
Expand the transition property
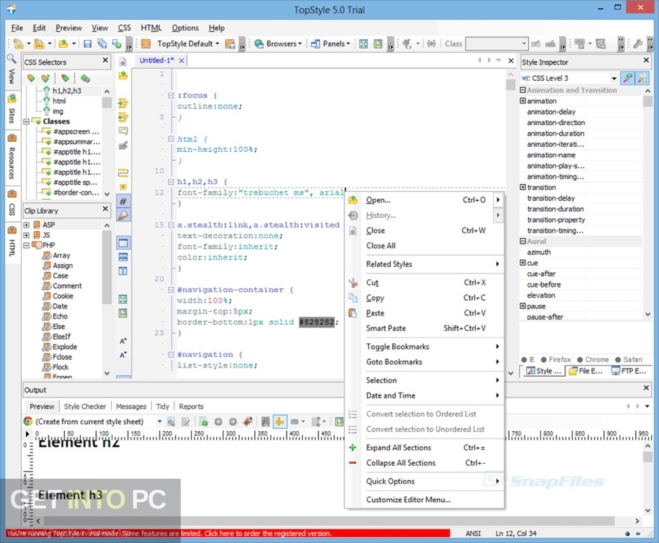click(x=523, y=187)
